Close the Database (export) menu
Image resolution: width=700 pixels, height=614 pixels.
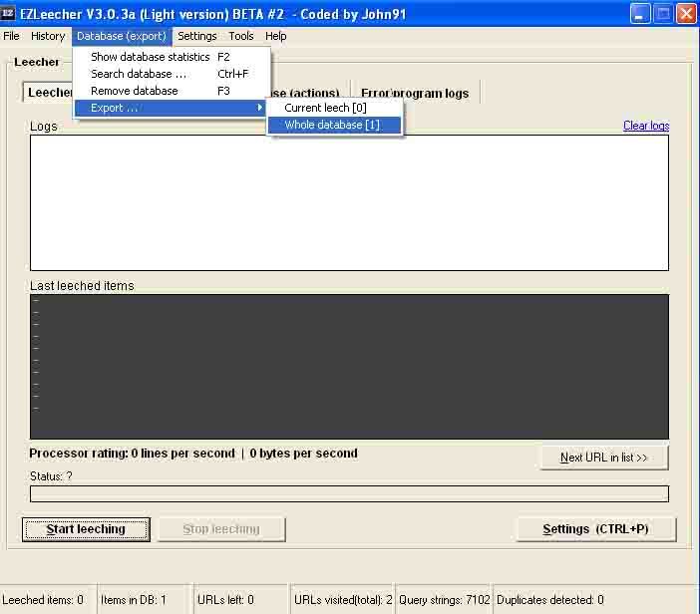(122, 36)
